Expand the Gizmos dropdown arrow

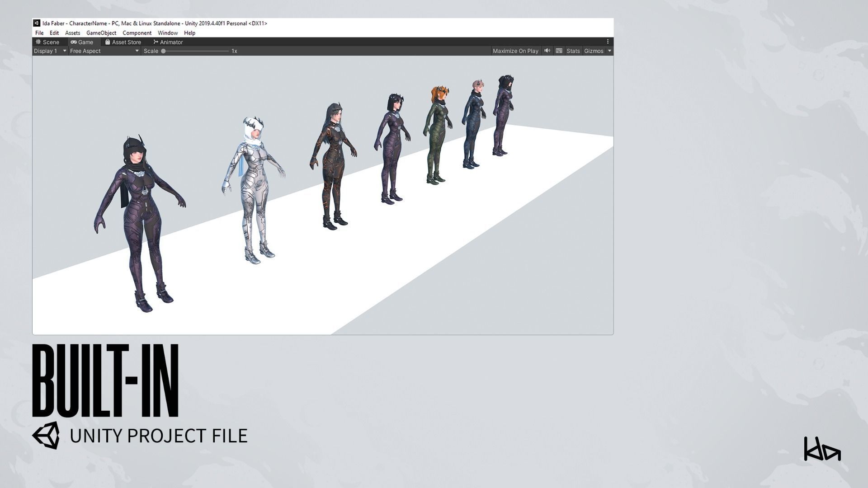tap(609, 51)
